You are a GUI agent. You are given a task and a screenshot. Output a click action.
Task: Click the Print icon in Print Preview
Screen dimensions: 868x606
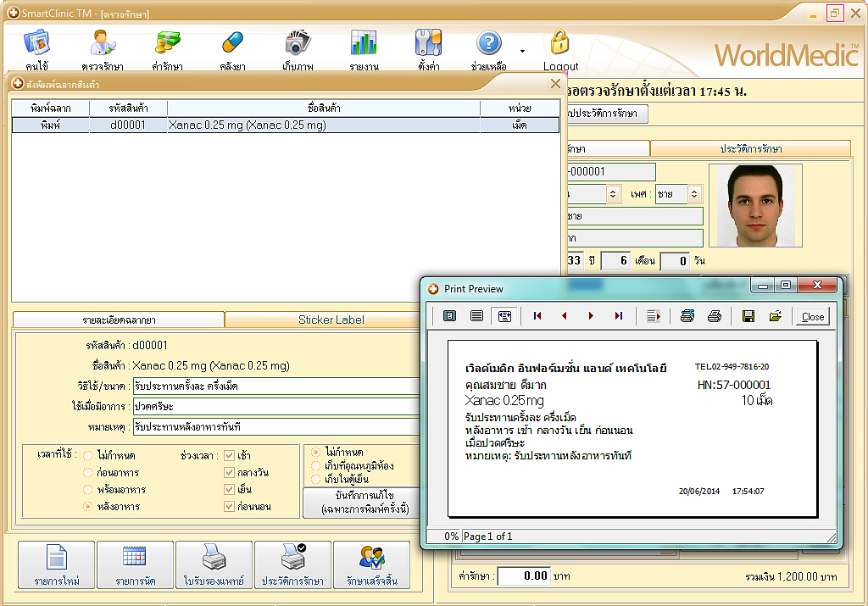(714, 316)
